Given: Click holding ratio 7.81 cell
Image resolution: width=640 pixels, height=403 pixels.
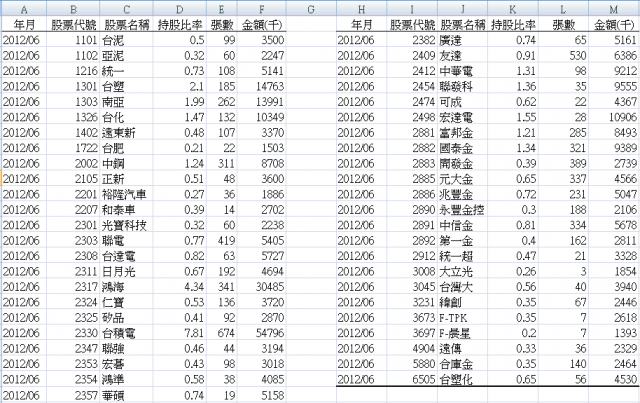Looking at the screenshot, I should (x=180, y=333).
